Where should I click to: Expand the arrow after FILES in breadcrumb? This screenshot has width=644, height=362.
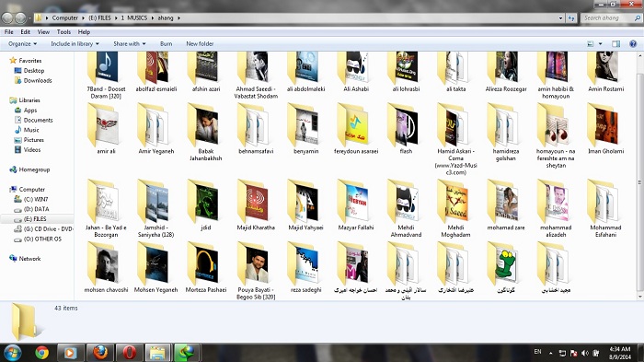(x=116, y=18)
